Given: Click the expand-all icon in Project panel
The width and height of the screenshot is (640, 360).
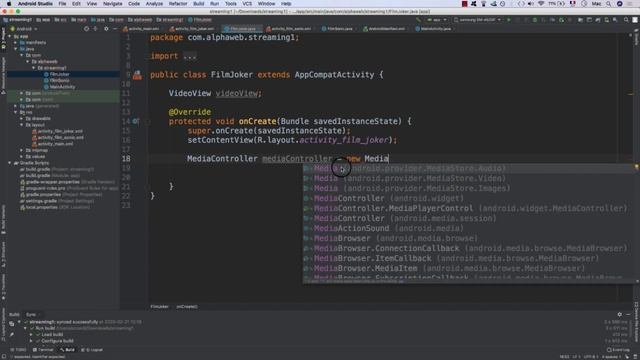Looking at the screenshot, I should click(x=96, y=29).
